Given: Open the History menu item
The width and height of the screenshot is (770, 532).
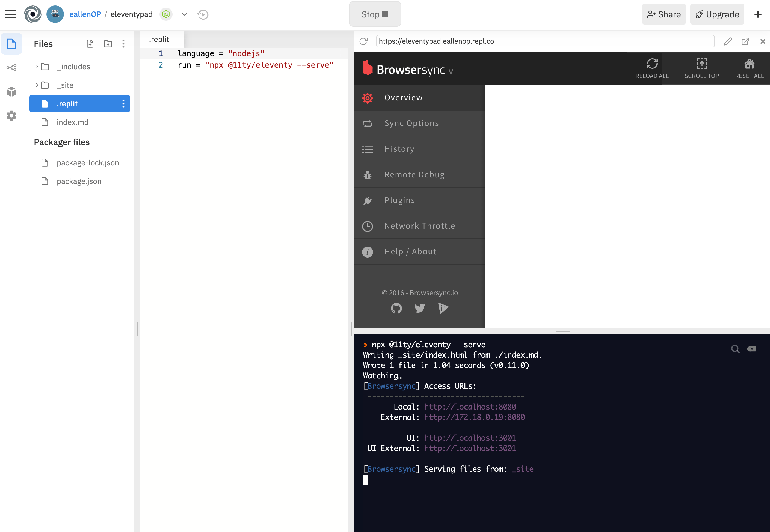Looking at the screenshot, I should tap(420, 149).
